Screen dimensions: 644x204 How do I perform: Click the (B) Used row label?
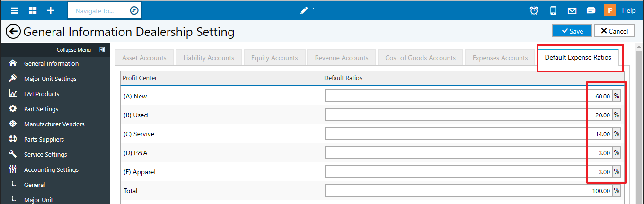pyautogui.click(x=136, y=115)
